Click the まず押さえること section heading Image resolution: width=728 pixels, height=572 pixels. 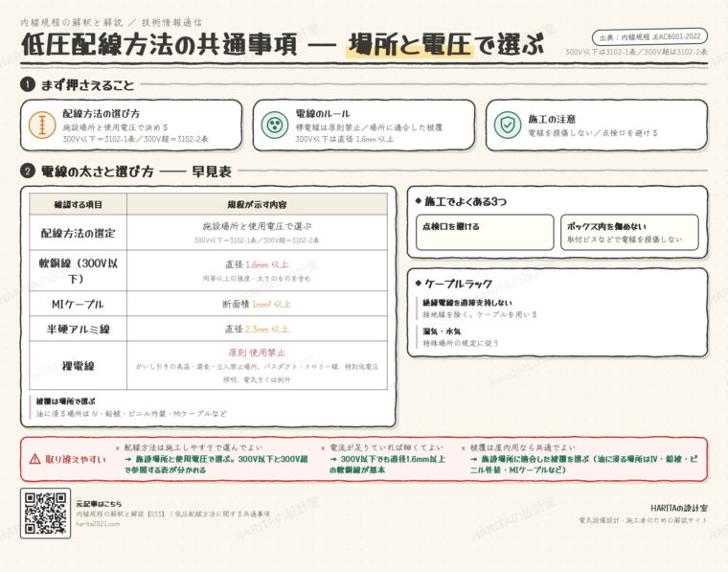click(88, 85)
